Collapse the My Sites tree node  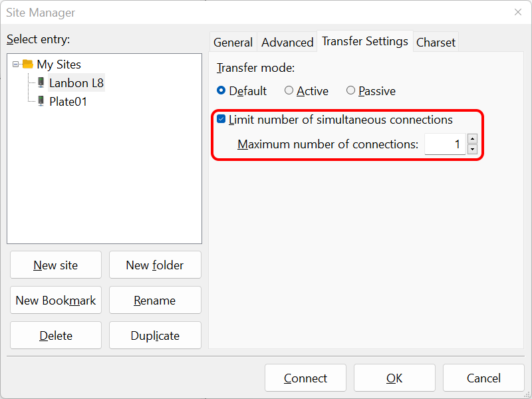click(16, 65)
